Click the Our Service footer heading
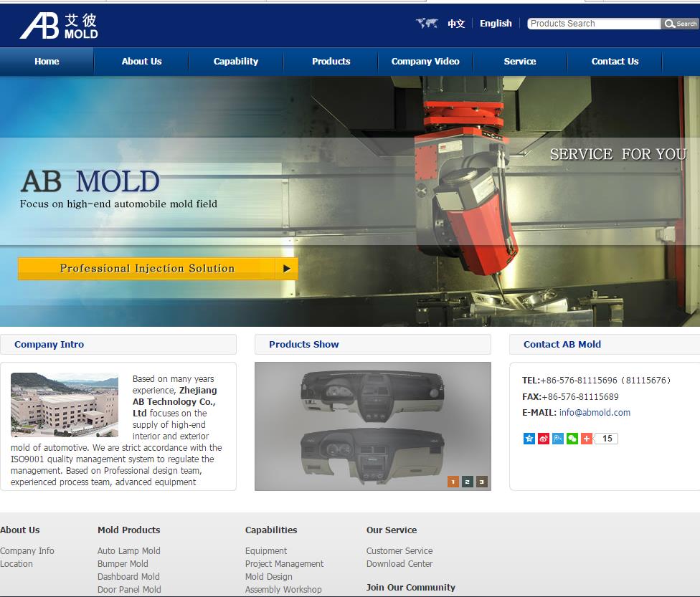Image resolution: width=700 pixels, height=597 pixels. [x=392, y=530]
